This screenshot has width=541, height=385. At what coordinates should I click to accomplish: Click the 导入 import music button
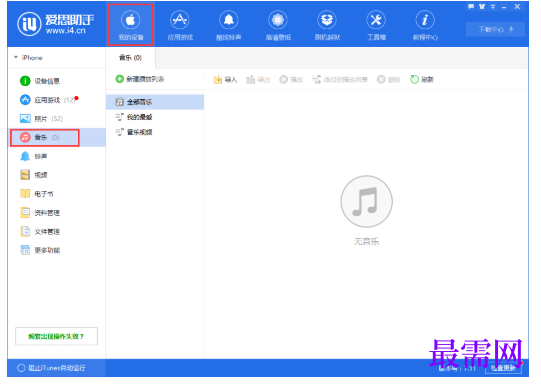(x=225, y=80)
